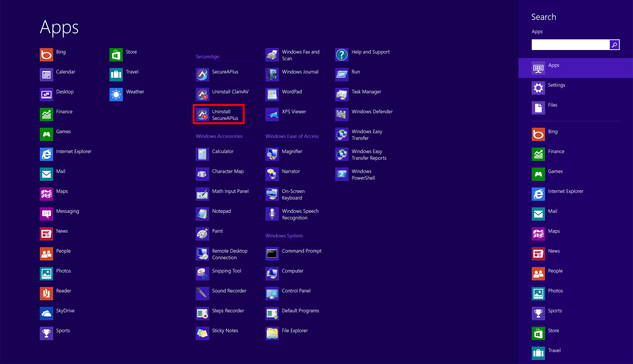633x364 pixels.
Task: Click Uninstall SecureAPlus icon
Action: [x=202, y=114]
